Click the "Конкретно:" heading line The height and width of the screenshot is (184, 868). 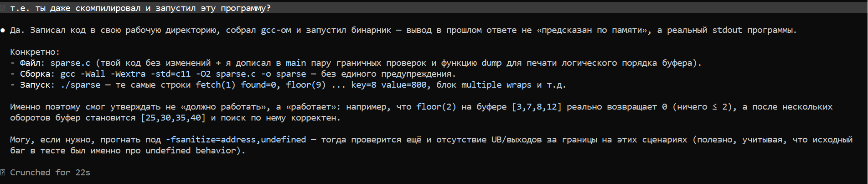35,52
